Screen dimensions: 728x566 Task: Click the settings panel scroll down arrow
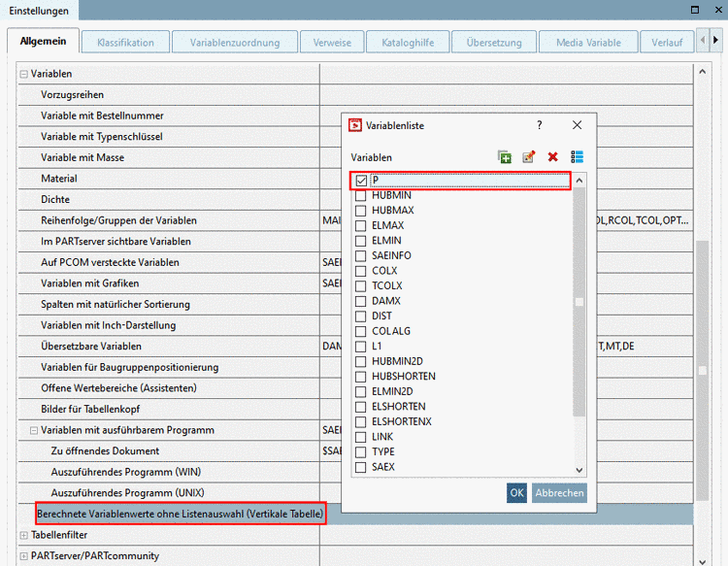click(702, 561)
